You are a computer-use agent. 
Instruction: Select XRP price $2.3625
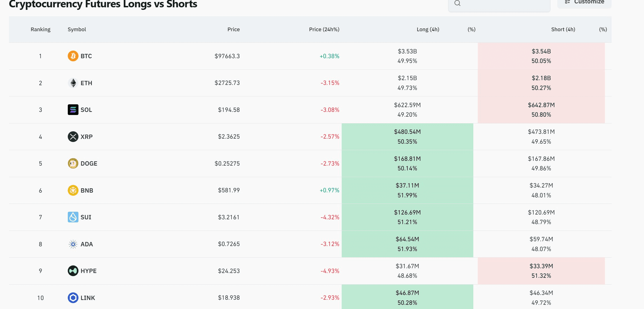click(229, 136)
